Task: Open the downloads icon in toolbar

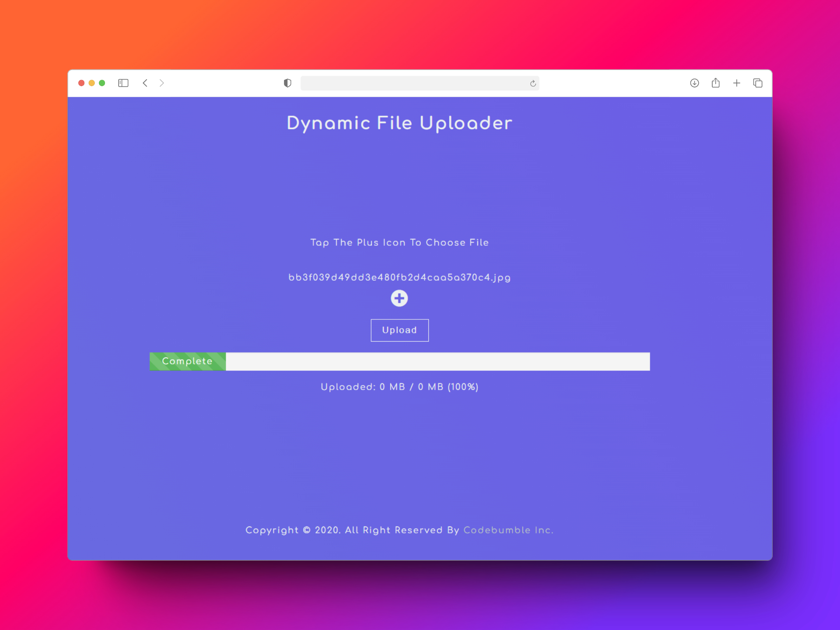Action: (694, 83)
